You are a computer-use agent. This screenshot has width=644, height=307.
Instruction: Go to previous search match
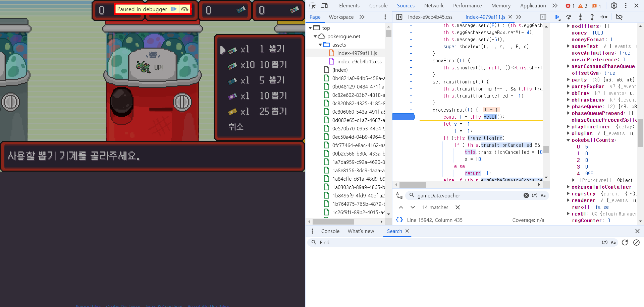click(x=401, y=207)
